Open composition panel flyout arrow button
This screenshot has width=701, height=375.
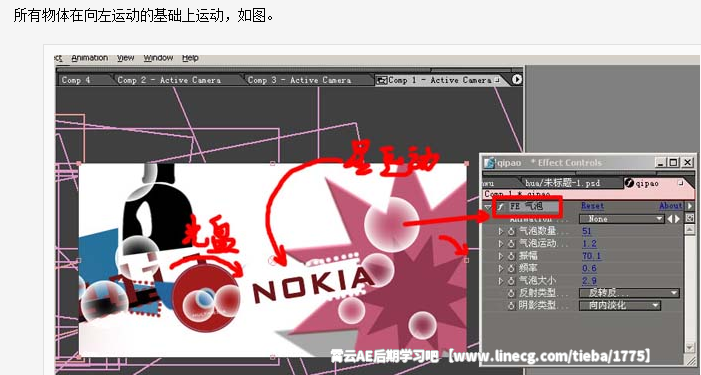pyautogui.click(x=517, y=80)
